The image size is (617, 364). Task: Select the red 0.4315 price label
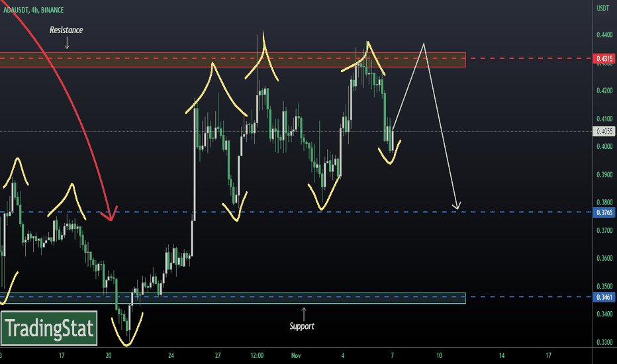[x=604, y=59]
